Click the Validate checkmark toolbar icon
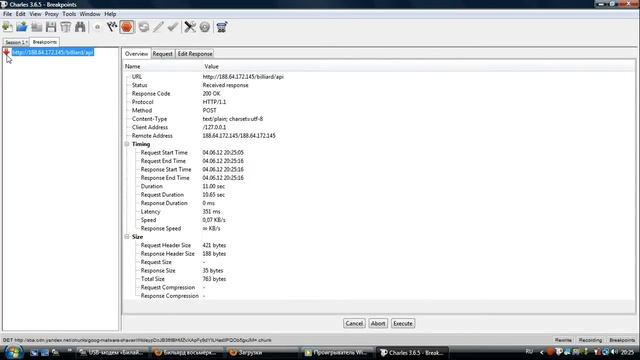The height and width of the screenshot is (360, 640). (173, 27)
